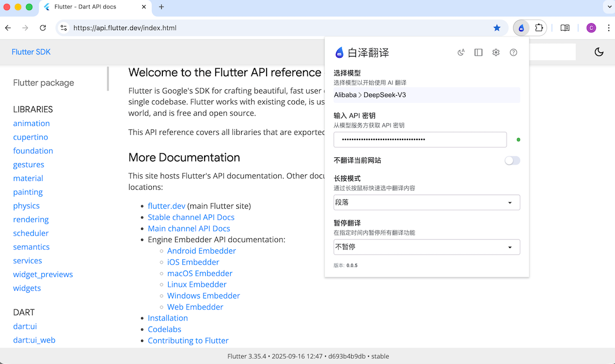615x364 pixels.
Task: Open the 段落 long-press mode dropdown
Action: pyautogui.click(x=427, y=202)
